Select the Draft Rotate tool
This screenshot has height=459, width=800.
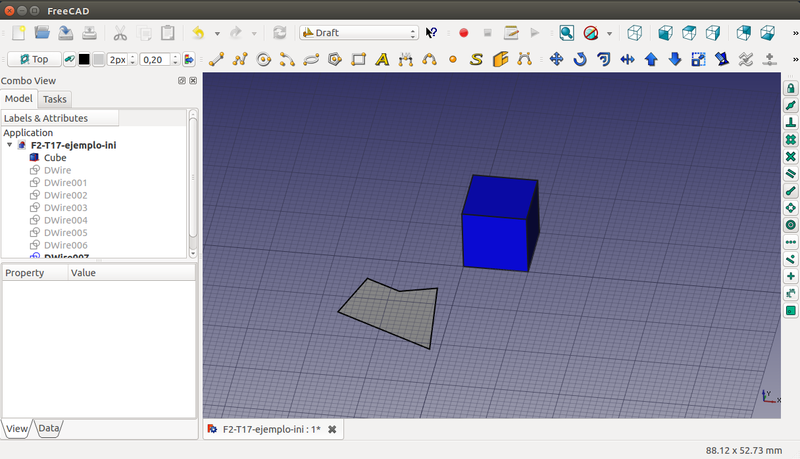click(580, 59)
